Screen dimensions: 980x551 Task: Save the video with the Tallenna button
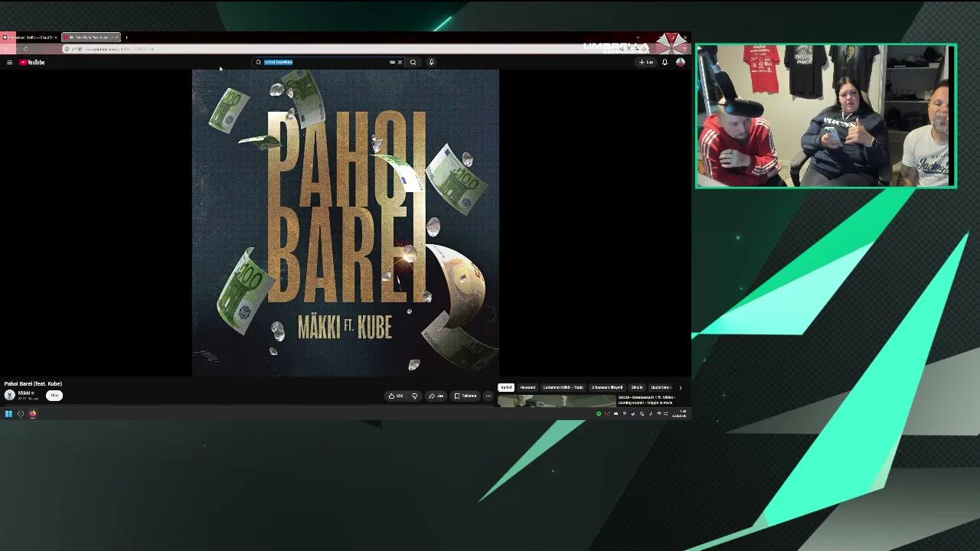pos(465,396)
